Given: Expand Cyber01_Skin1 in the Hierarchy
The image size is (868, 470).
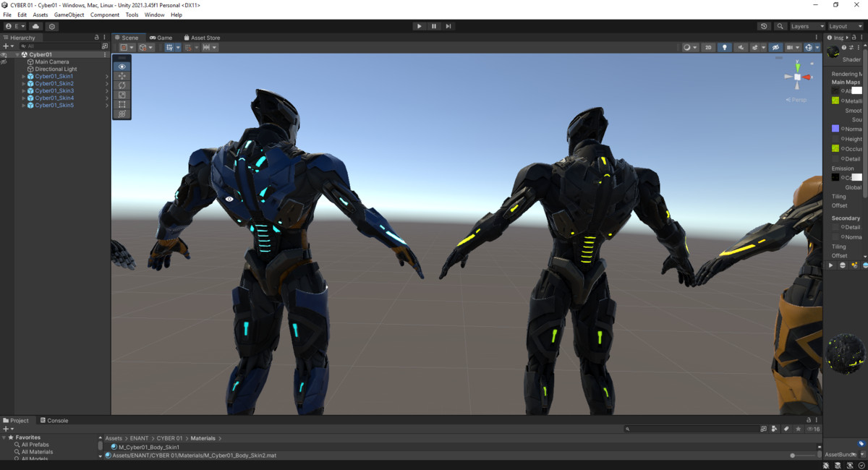Looking at the screenshot, I should coord(24,76).
